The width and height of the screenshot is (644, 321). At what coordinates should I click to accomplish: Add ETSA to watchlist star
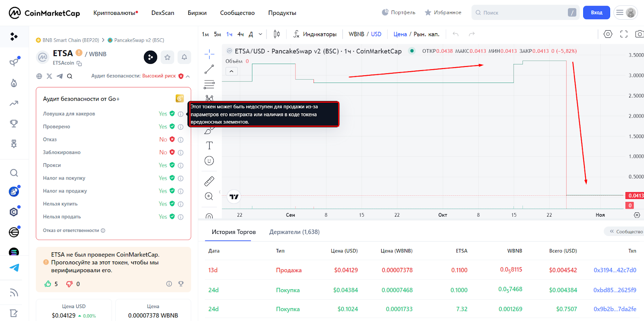167,57
